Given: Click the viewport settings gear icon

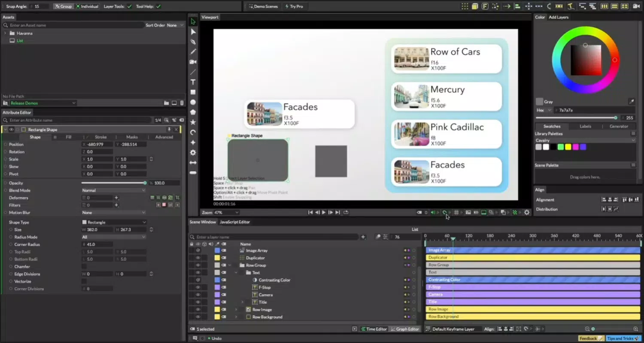Looking at the screenshot, I should tap(527, 212).
